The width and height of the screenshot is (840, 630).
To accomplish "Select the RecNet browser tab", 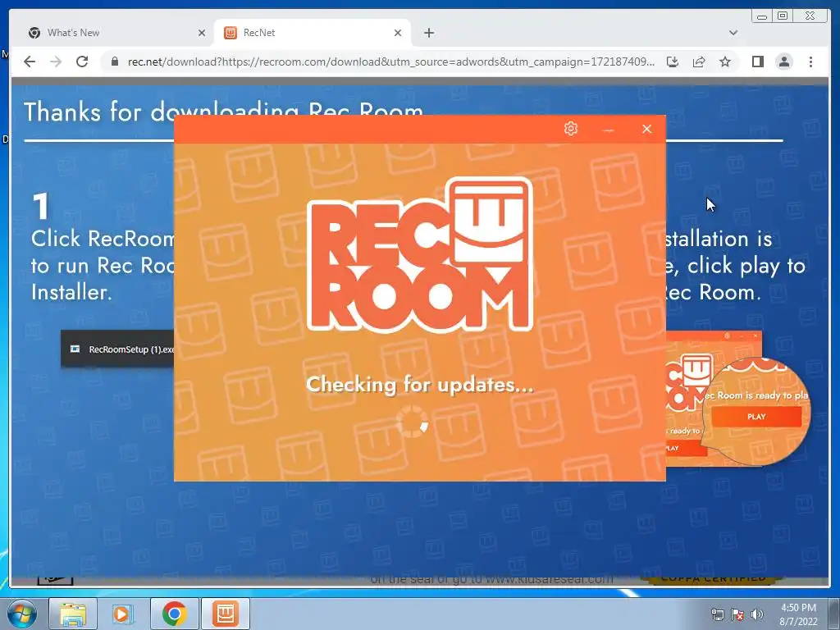I will pos(313,33).
